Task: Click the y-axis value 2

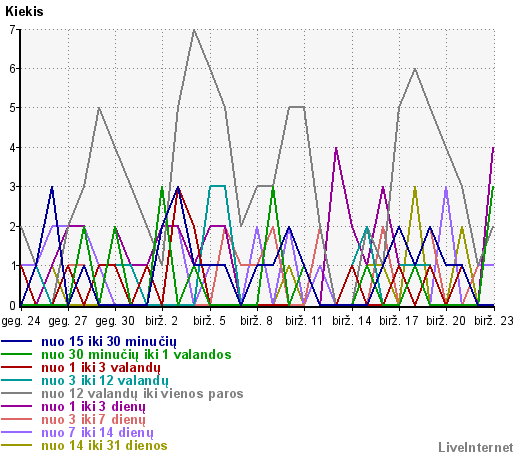Action: coord(13,227)
